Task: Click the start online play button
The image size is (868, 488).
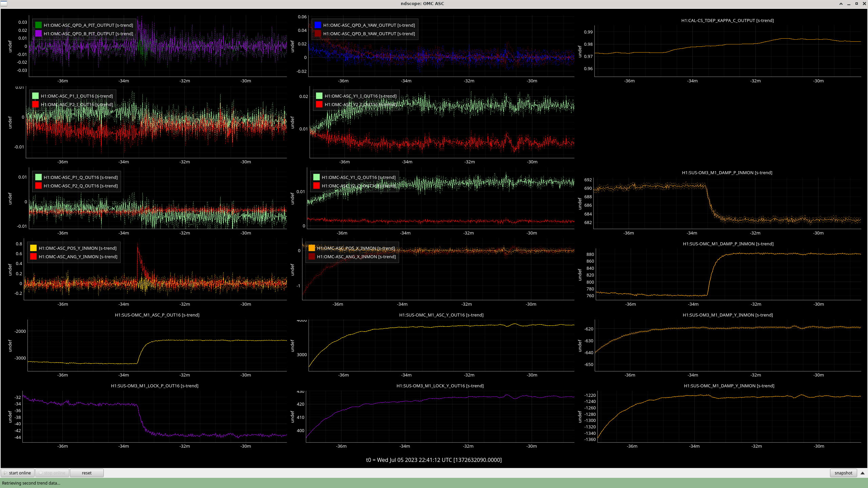Action: pos(18,473)
